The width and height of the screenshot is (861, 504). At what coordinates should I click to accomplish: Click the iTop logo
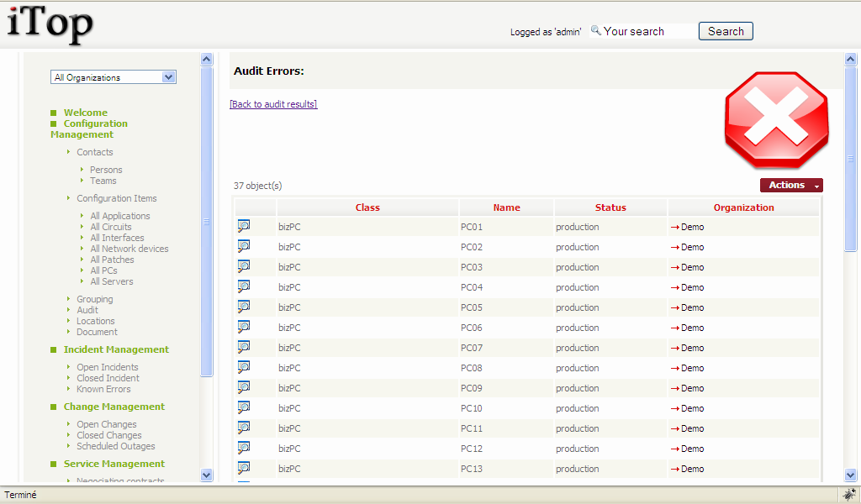50,24
